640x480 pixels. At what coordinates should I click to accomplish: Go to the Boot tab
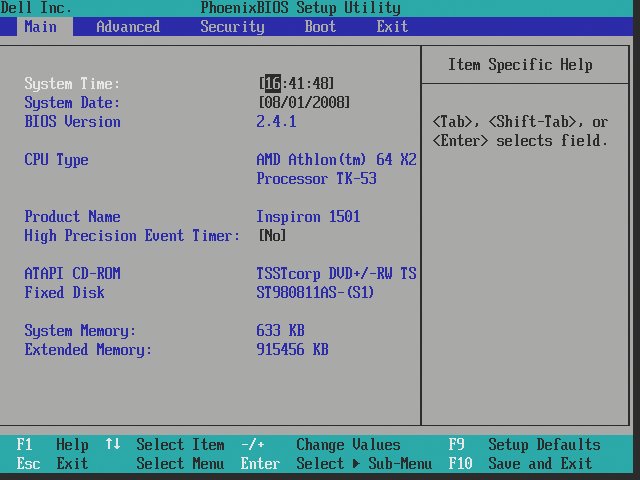pyautogui.click(x=320, y=27)
